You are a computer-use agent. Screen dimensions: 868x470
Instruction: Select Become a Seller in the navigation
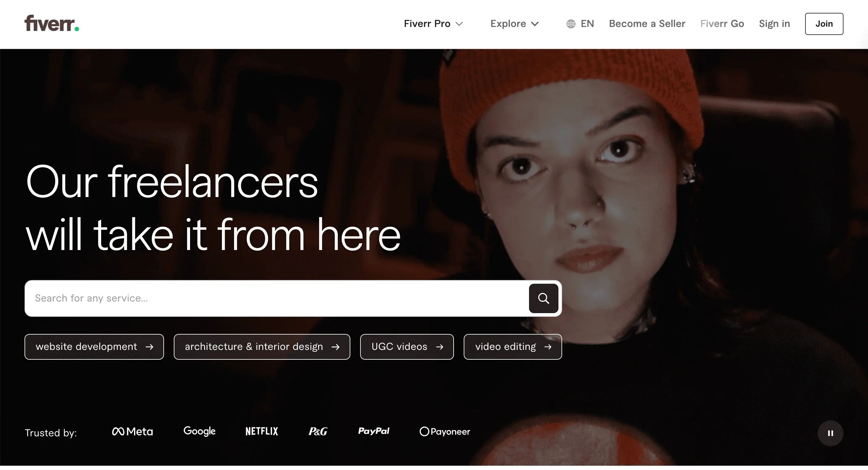click(647, 24)
